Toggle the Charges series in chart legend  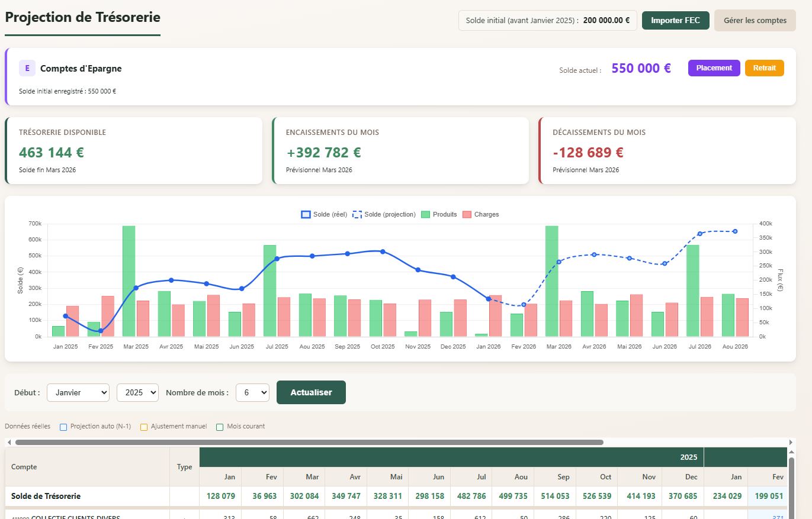click(x=480, y=214)
